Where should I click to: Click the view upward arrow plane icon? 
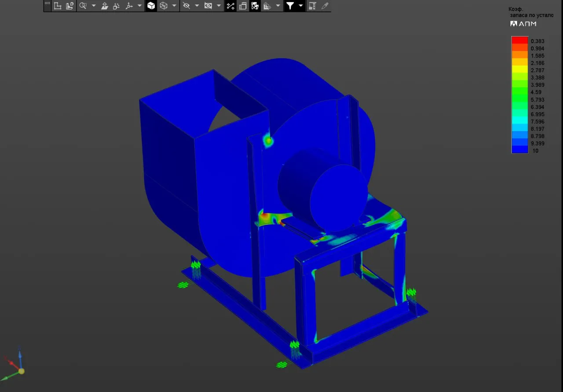(x=104, y=6)
